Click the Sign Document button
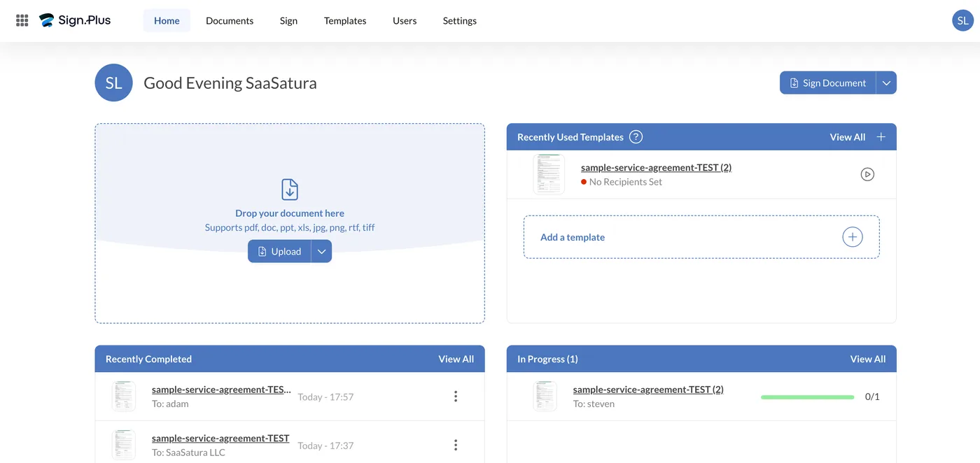Image resolution: width=980 pixels, height=463 pixels. [x=827, y=83]
